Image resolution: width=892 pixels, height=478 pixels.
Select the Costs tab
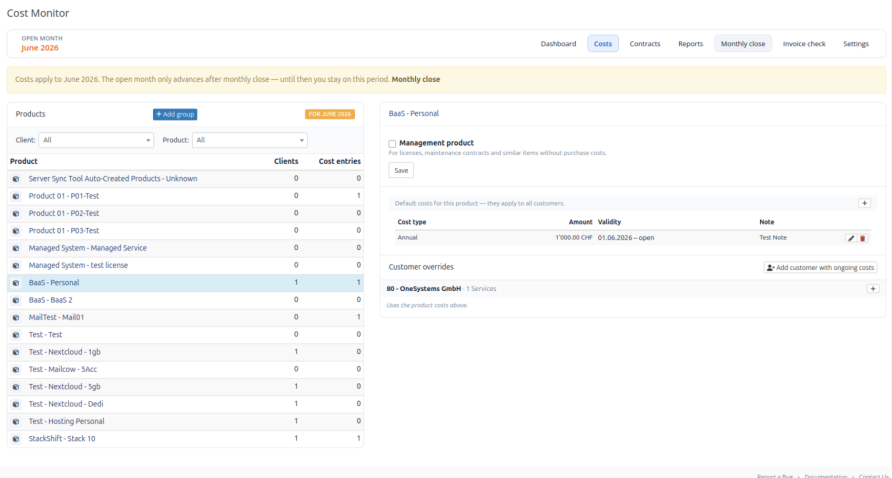coord(603,44)
